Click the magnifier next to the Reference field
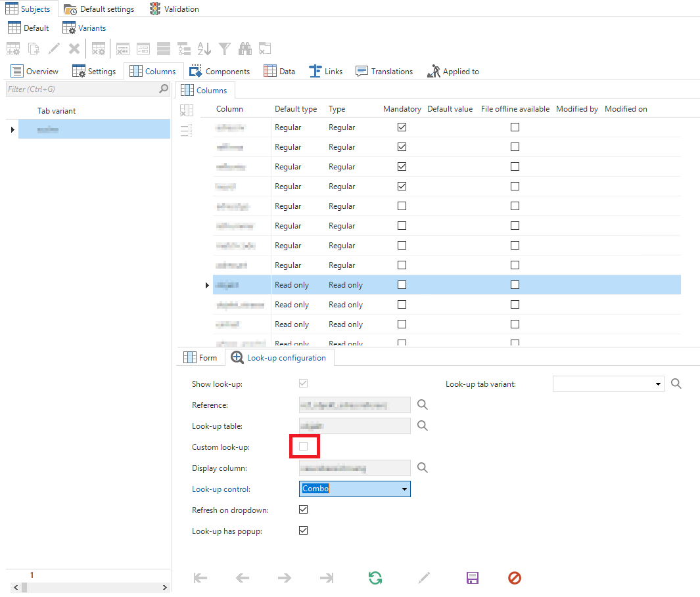700x597 pixels. (423, 405)
